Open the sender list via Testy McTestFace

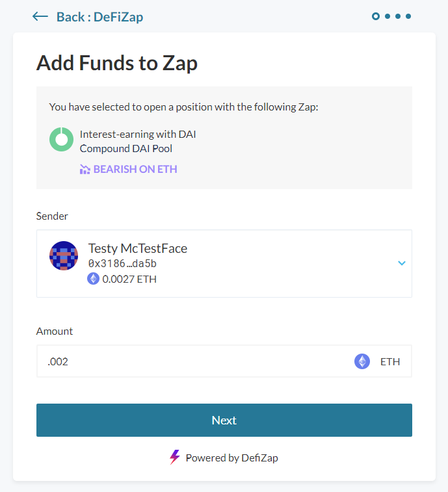pos(224,264)
